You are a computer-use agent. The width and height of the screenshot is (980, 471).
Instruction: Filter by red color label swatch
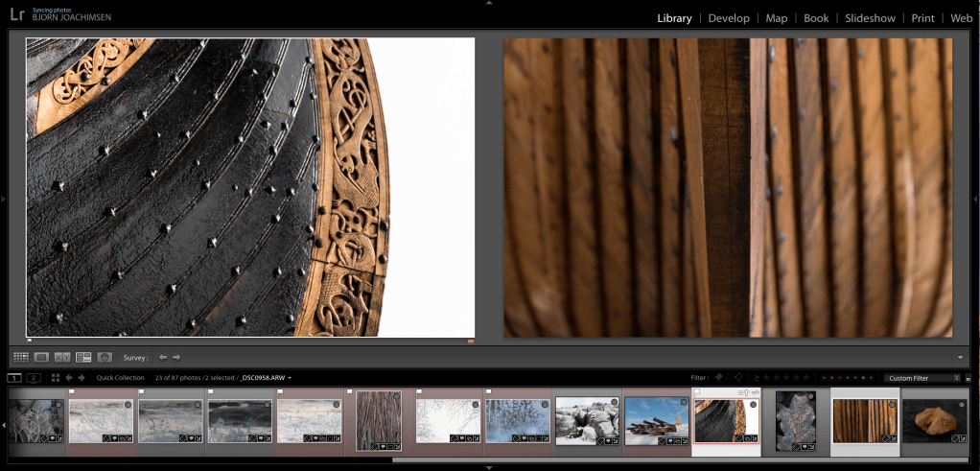(826, 378)
